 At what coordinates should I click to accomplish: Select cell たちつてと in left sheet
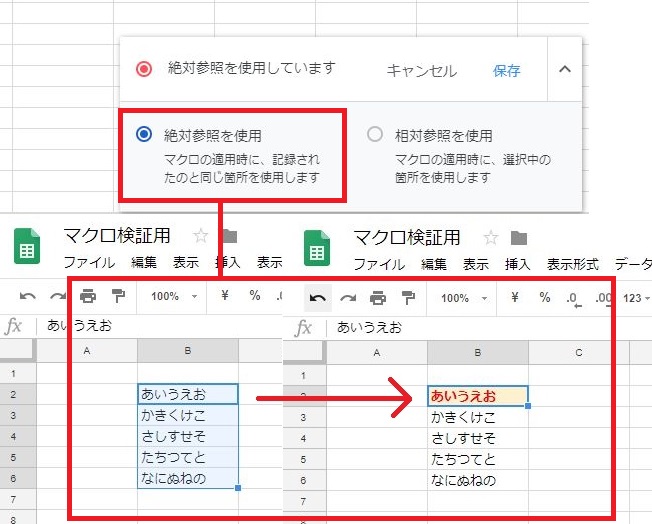188,457
